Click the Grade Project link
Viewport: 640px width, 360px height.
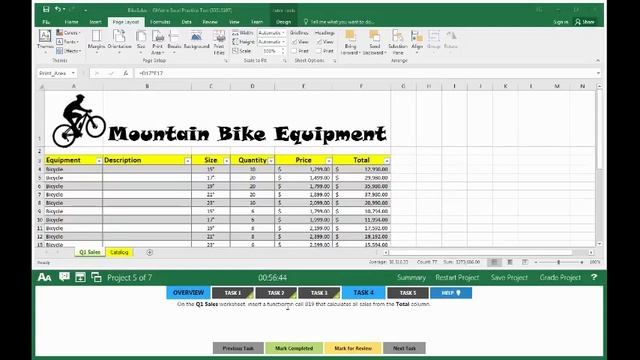coord(560,278)
